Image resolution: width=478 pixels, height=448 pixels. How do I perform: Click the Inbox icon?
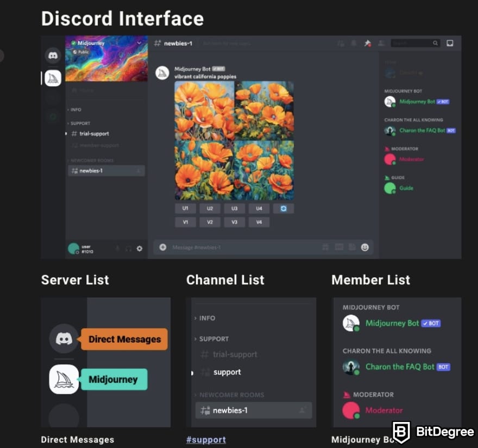pyautogui.click(x=450, y=43)
